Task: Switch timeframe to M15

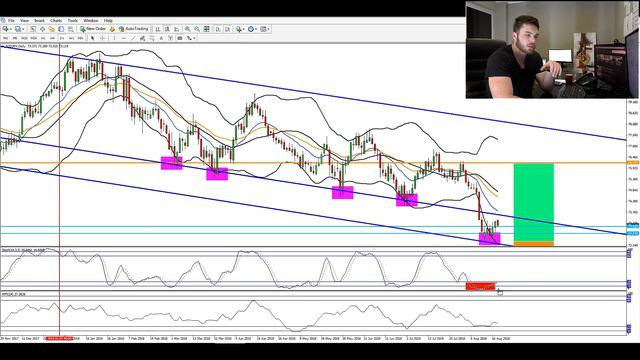Action: point(24,38)
